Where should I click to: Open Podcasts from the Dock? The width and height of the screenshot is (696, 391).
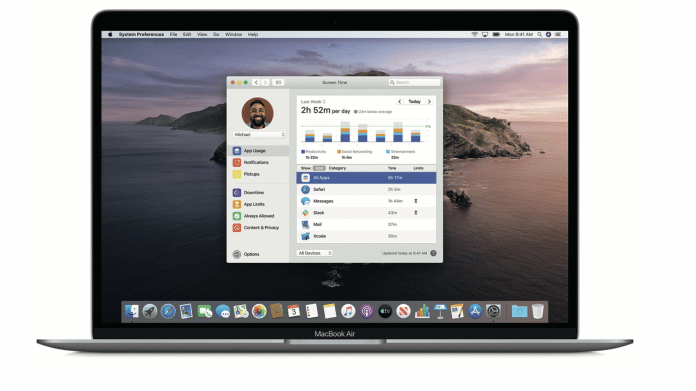367,312
